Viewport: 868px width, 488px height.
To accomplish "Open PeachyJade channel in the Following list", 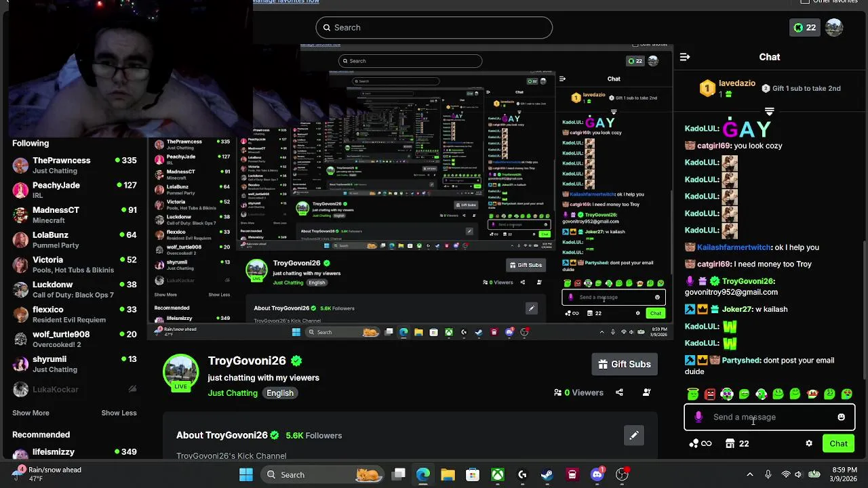I will [x=75, y=190].
